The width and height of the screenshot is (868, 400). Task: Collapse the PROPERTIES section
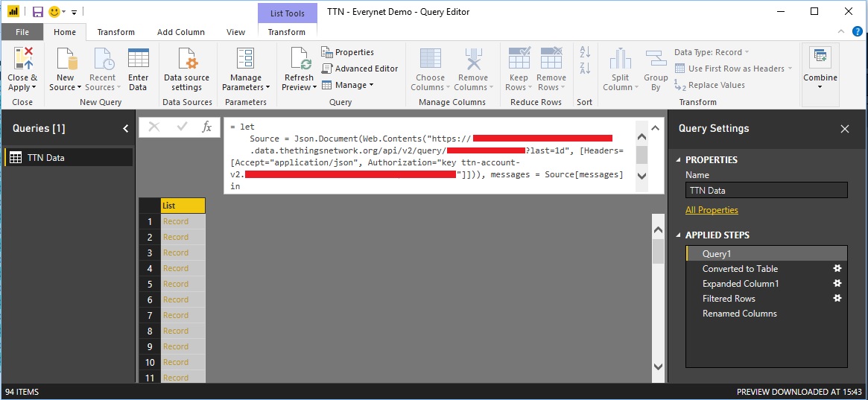(x=679, y=160)
